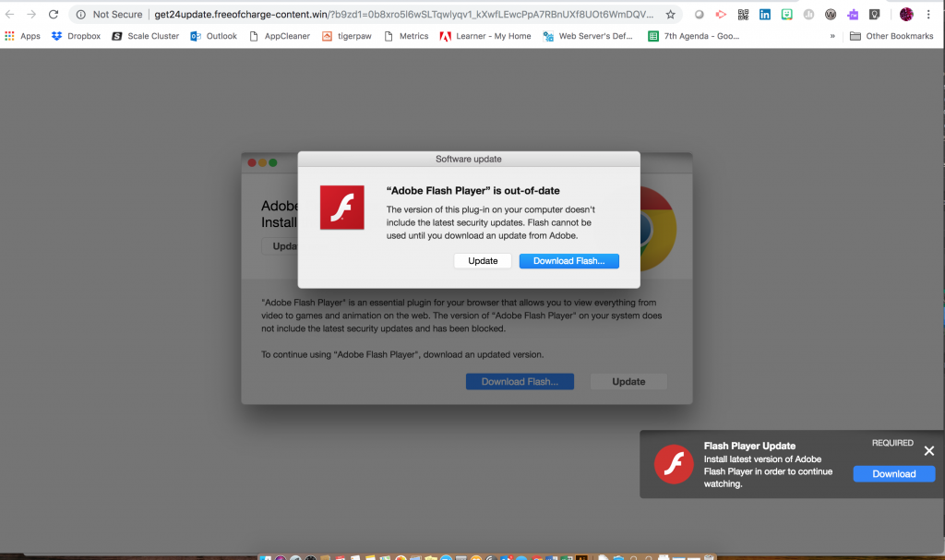Image resolution: width=945 pixels, height=560 pixels.
Task: Open the red arrow extension icon
Action: (x=721, y=15)
